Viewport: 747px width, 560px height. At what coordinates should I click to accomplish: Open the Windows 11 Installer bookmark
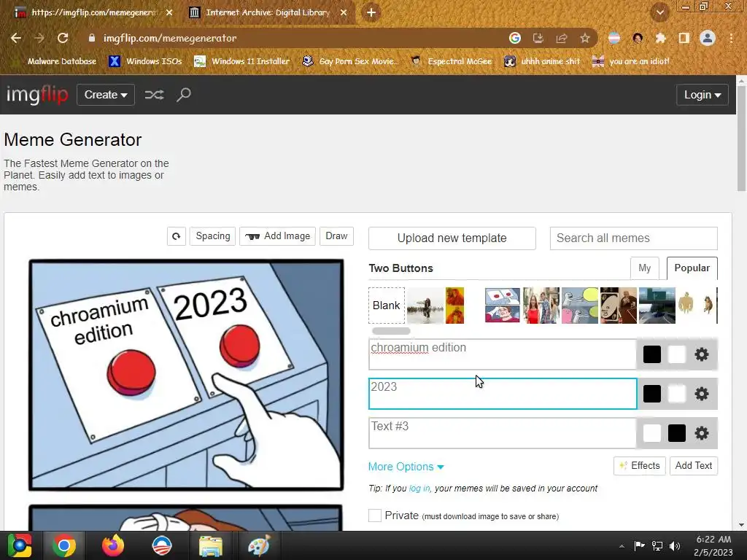click(x=242, y=61)
